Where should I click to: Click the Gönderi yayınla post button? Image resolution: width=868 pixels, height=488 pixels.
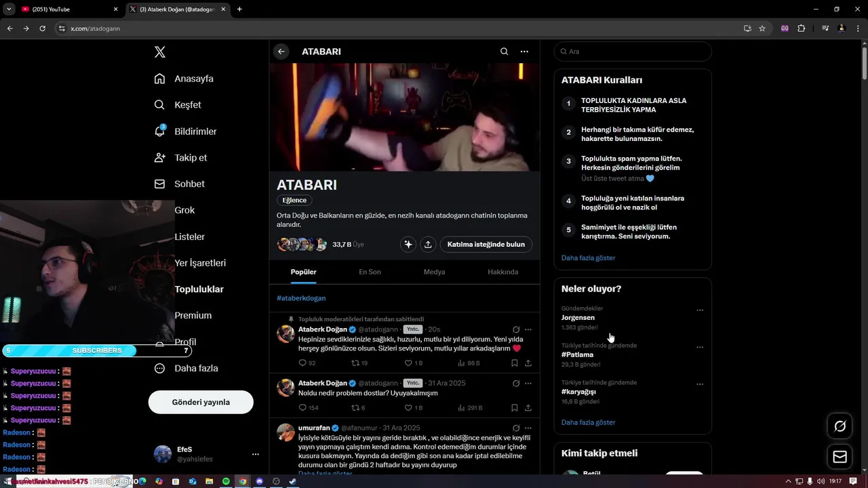pyautogui.click(x=201, y=402)
